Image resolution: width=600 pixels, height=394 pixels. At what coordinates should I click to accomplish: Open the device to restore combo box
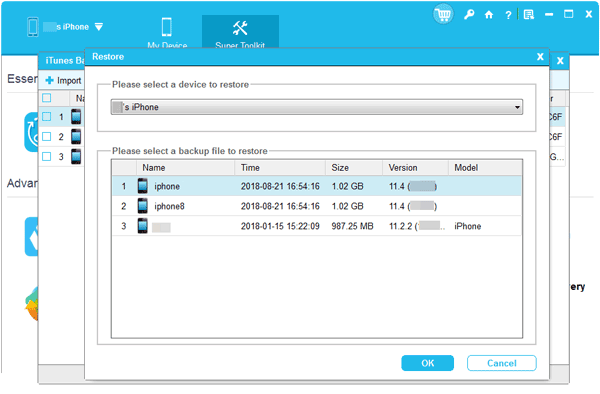[317, 107]
